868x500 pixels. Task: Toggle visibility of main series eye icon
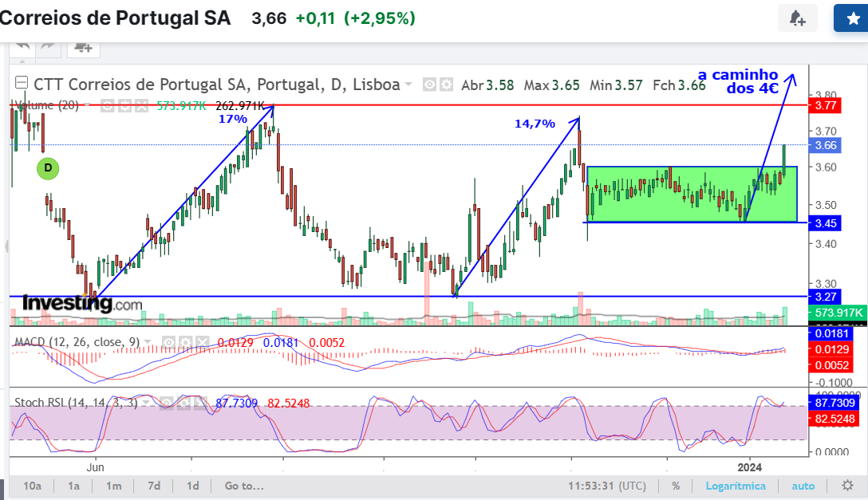429,85
